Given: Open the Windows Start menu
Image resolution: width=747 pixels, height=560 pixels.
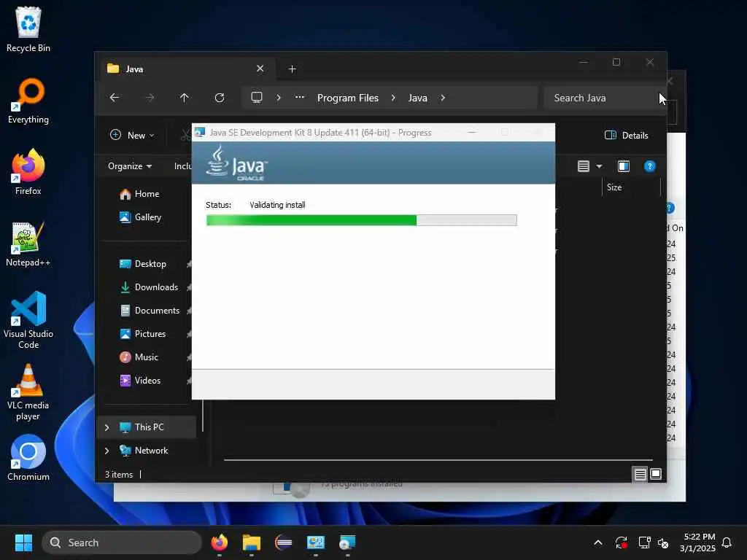Looking at the screenshot, I should pos(23,542).
